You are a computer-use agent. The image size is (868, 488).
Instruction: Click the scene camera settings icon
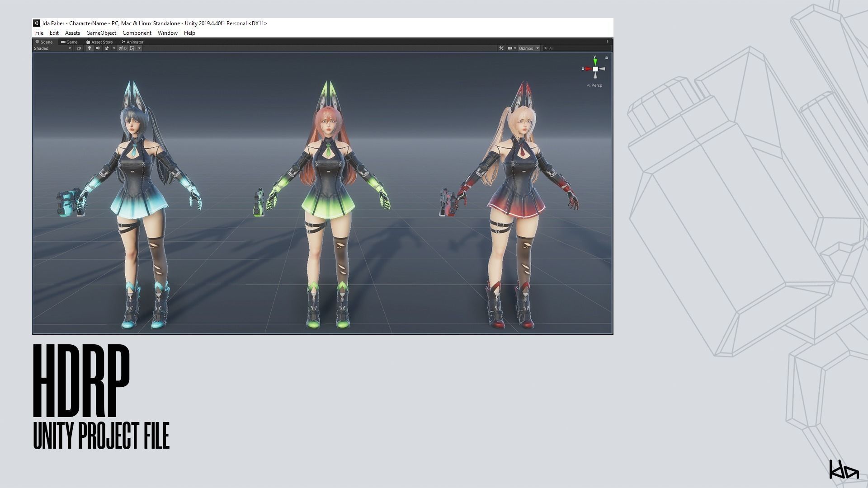510,48
